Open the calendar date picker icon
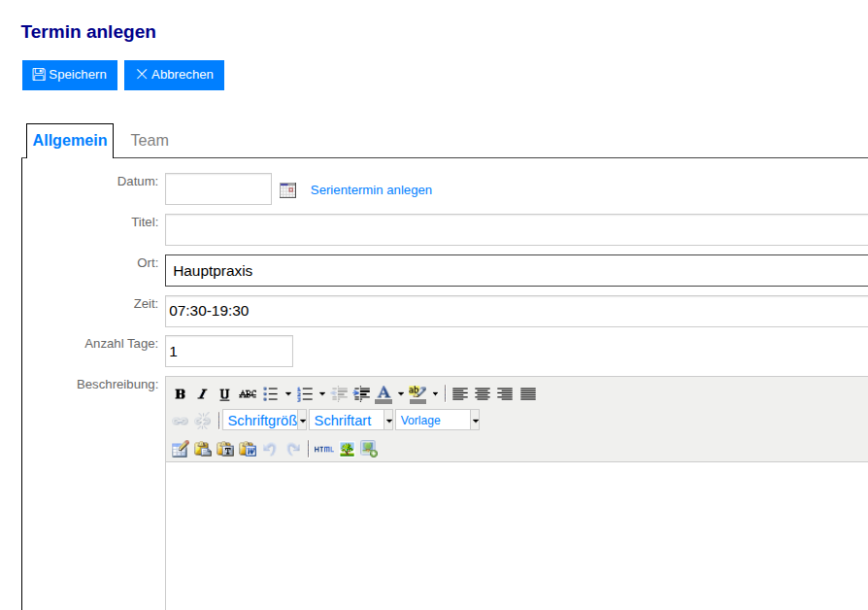Screen dimensions: 868x610 click(287, 190)
